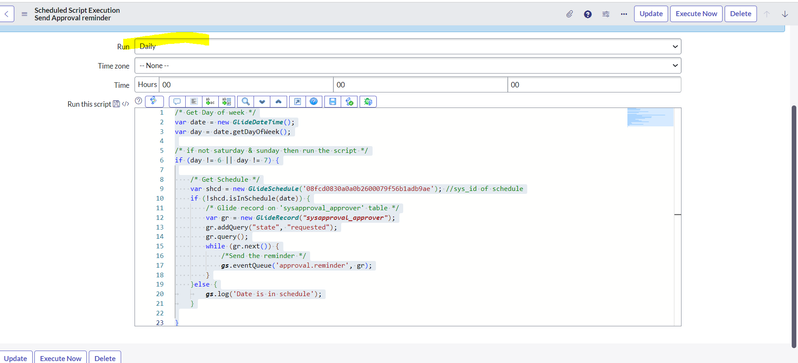Click the save floppy disk icon
Image resolution: width=798 pixels, height=363 pixels.
pyautogui.click(x=332, y=102)
